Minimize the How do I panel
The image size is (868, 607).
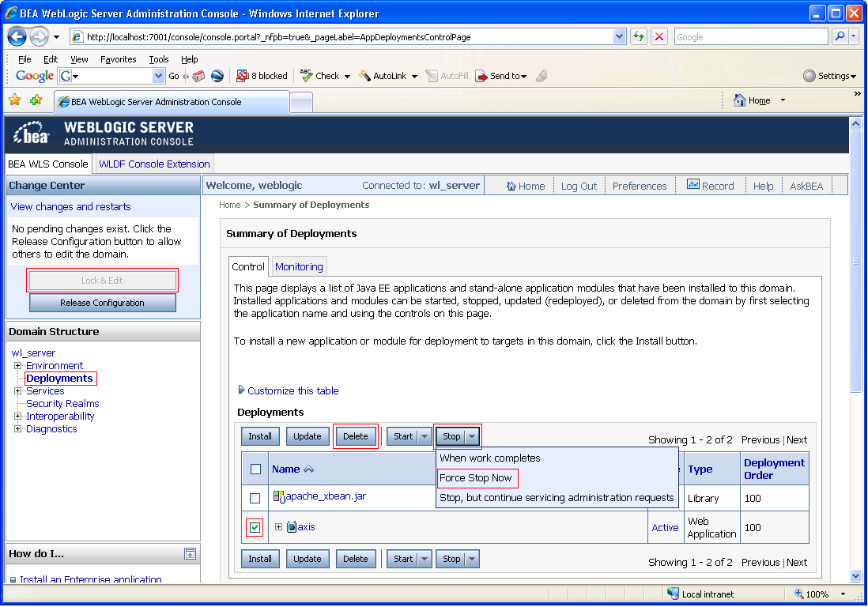190,553
